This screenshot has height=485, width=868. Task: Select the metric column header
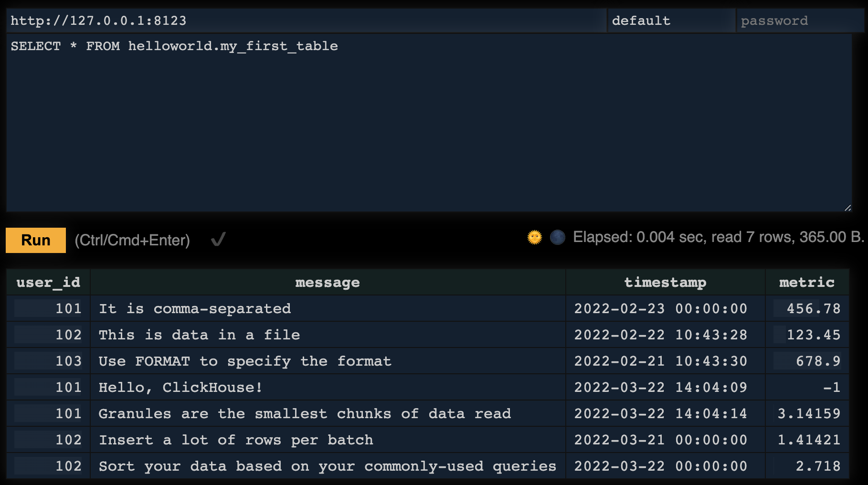coord(807,282)
